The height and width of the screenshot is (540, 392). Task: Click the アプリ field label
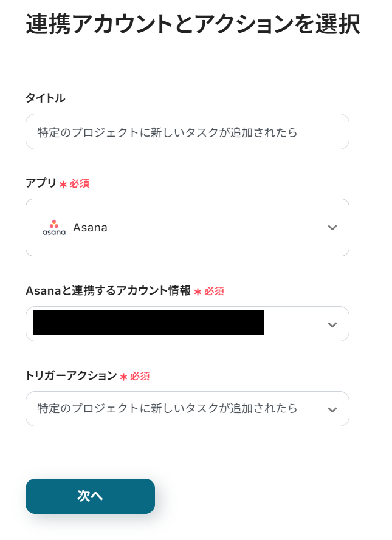[41, 183]
